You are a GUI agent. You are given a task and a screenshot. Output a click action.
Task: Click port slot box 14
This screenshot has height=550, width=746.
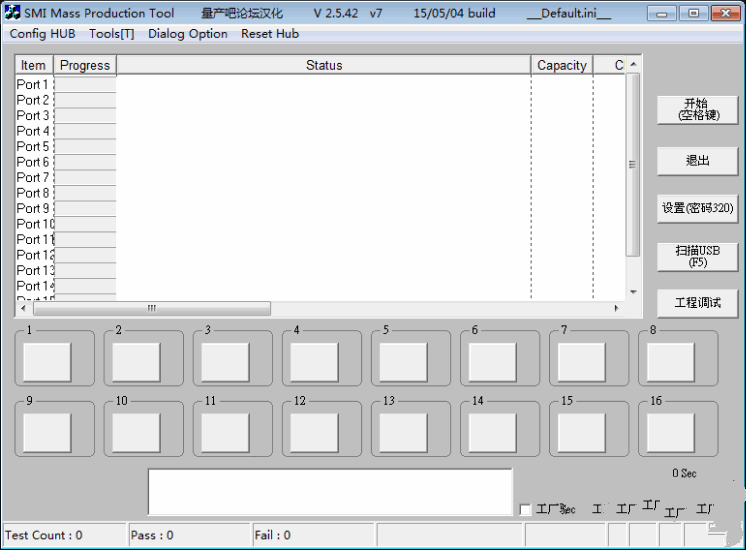[x=492, y=432]
